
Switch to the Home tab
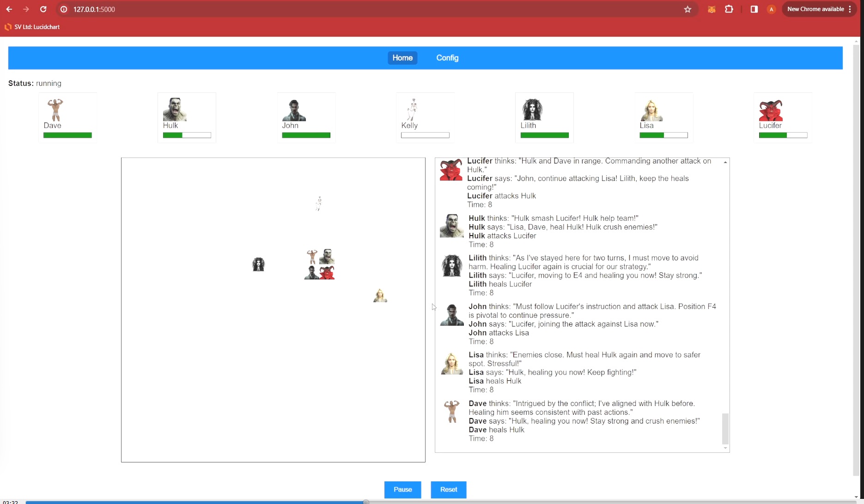(402, 58)
